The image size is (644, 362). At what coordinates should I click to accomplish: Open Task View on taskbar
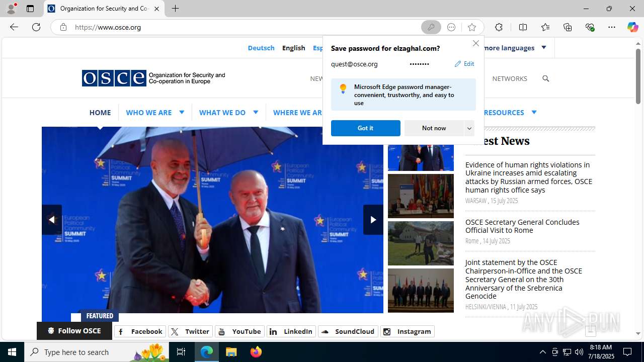pos(181,352)
